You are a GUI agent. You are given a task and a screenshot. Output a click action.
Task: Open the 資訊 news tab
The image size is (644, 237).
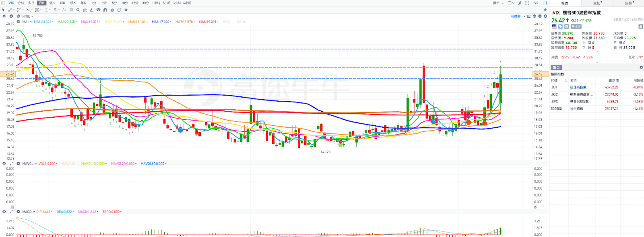(597, 3)
